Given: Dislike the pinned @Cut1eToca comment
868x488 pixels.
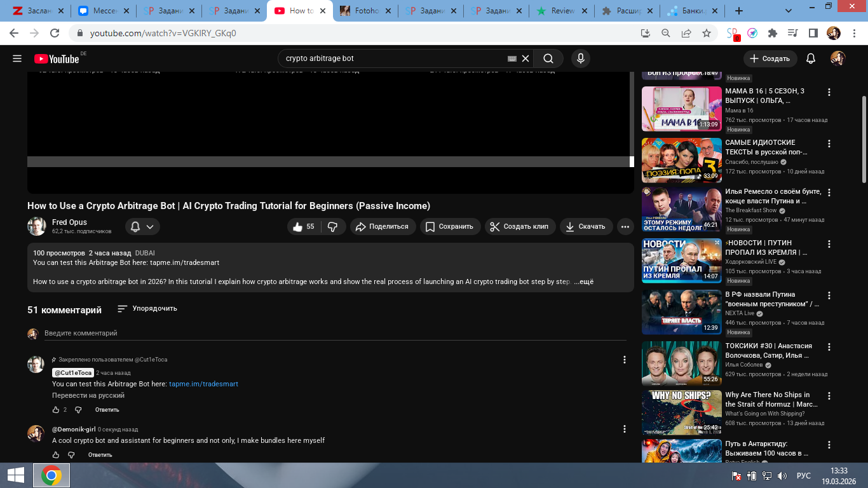Looking at the screenshot, I should tap(78, 410).
